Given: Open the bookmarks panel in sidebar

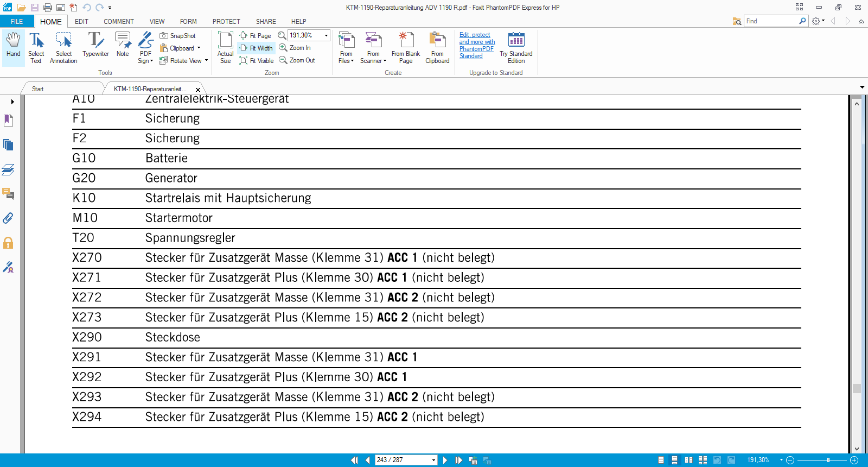Looking at the screenshot, I should 8,121.
